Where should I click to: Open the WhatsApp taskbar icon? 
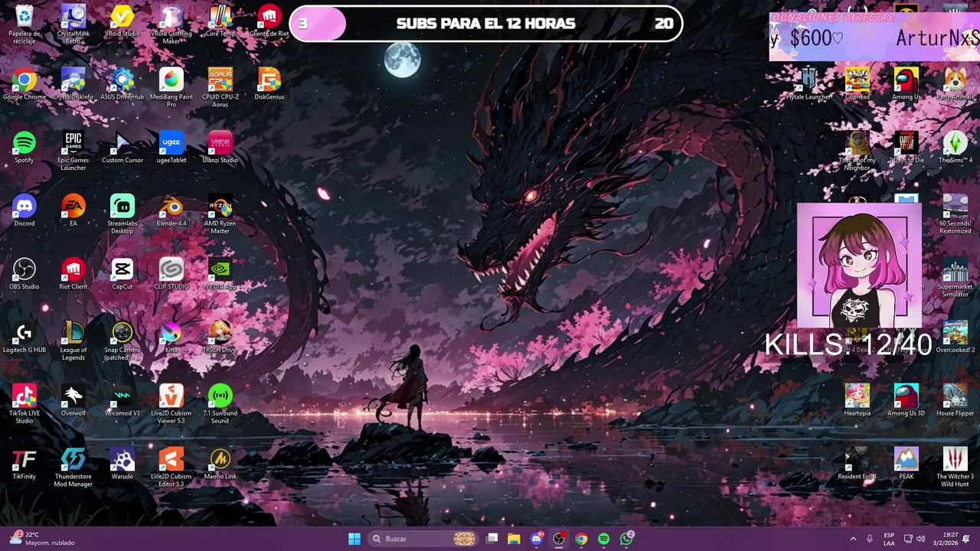(626, 539)
